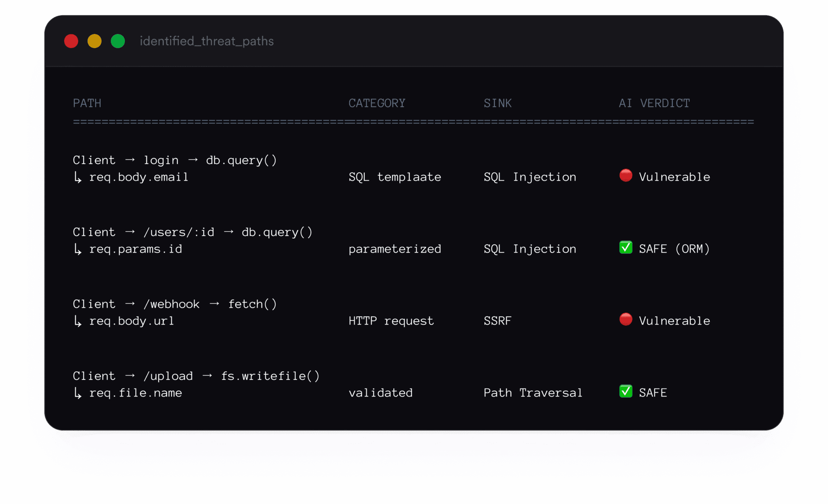Select the 'Client → login → db.query()' path line
828x504 pixels.
click(x=175, y=160)
